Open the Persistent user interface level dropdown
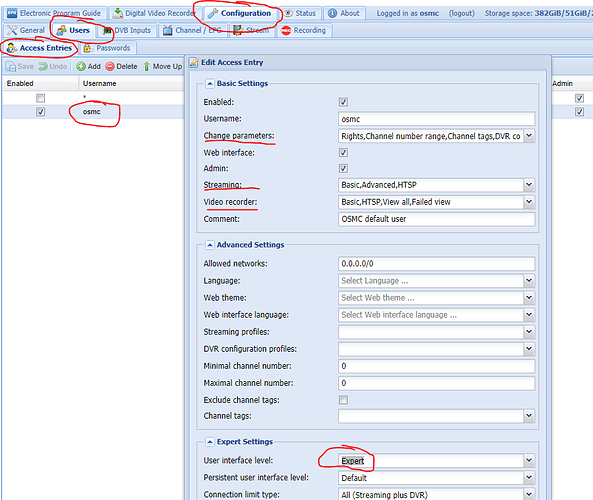 coord(529,478)
